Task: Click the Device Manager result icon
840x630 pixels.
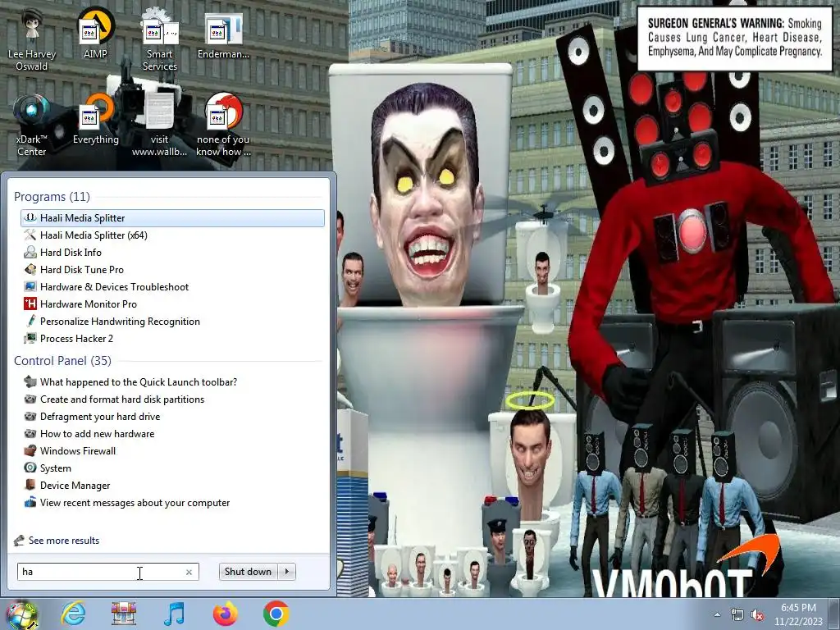Action: pos(30,485)
